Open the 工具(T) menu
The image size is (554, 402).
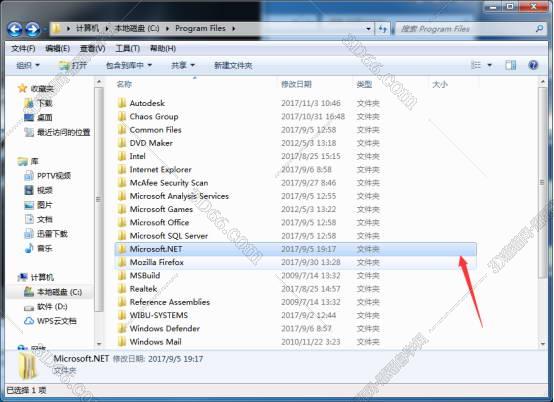click(x=128, y=48)
